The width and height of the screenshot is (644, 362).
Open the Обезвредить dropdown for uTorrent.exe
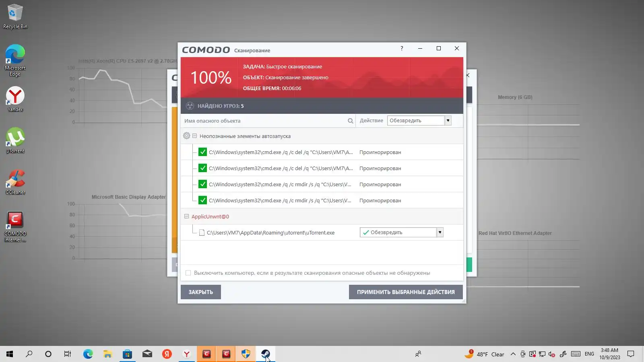[x=401, y=232]
